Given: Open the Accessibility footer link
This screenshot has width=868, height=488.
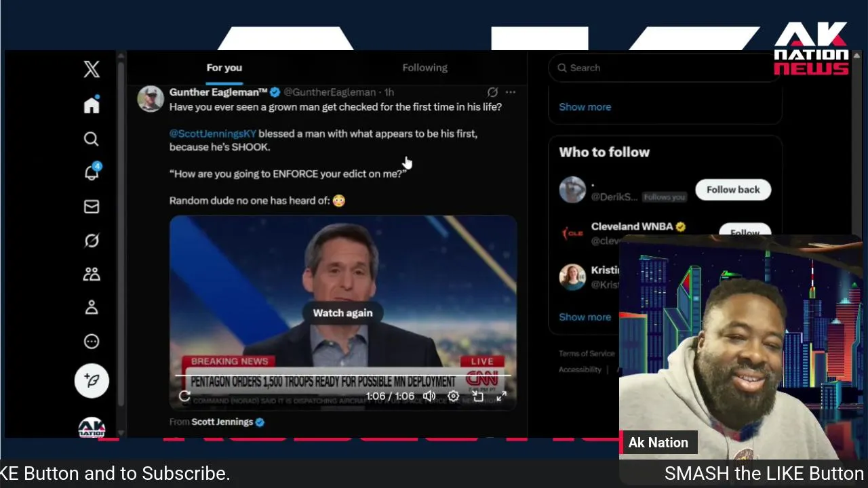Looking at the screenshot, I should [580, 369].
